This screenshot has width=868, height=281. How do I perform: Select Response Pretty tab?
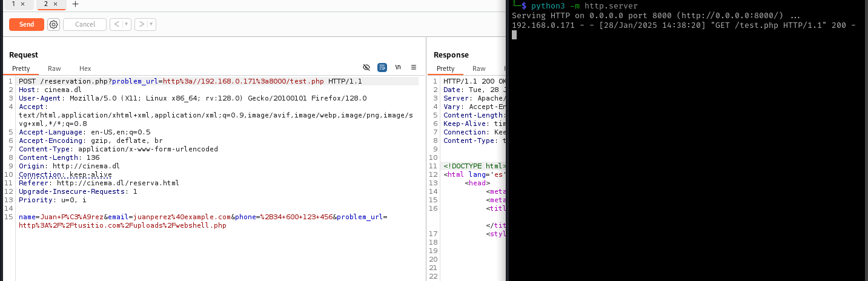pyautogui.click(x=445, y=68)
